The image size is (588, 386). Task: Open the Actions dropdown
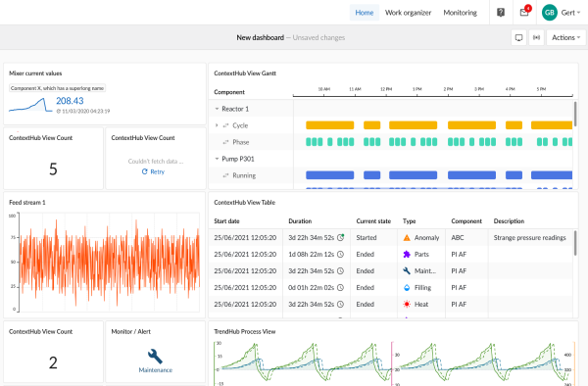click(x=565, y=37)
